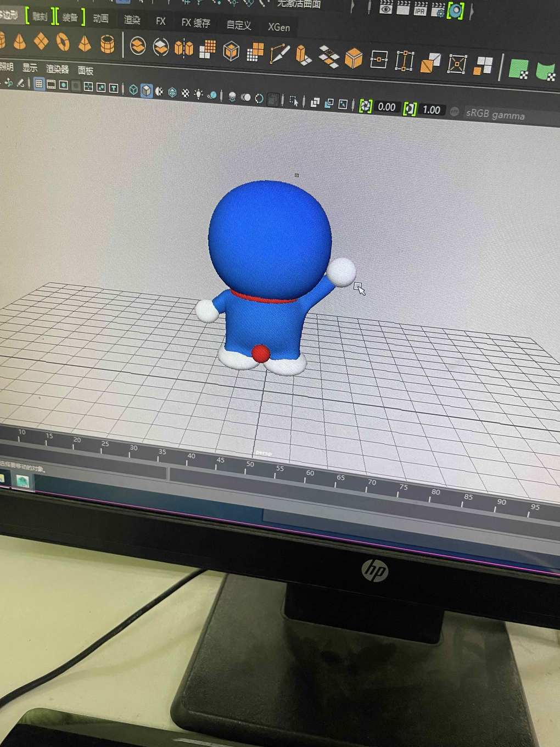Screen dimensions: 560x747
Task: Click the Separate meshes shelf icon
Action: tap(160, 47)
